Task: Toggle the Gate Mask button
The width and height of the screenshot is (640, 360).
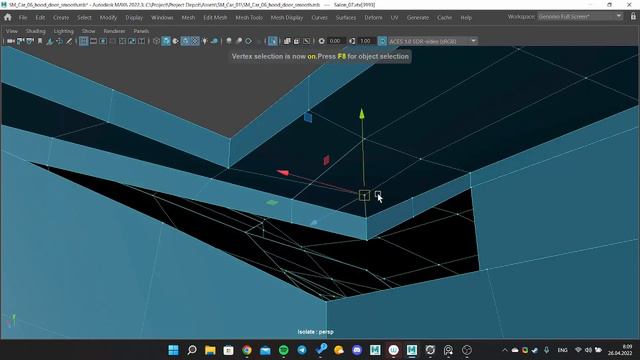Action: pos(112,41)
